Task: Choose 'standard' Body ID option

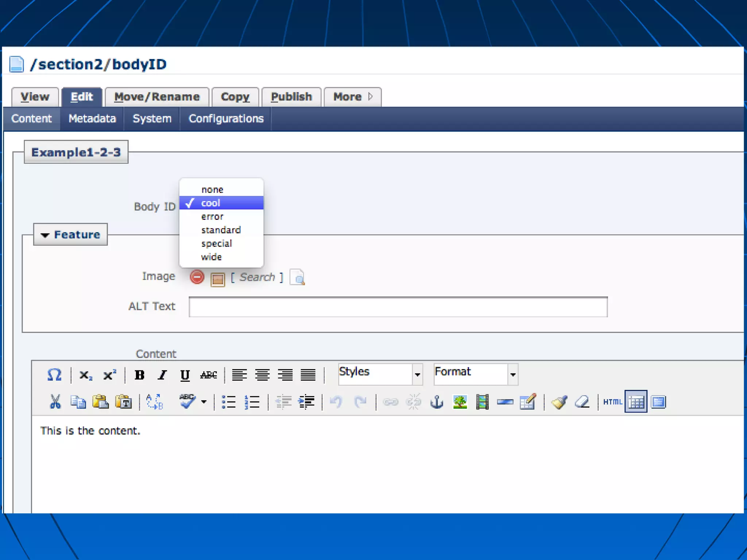Action: 221,230
